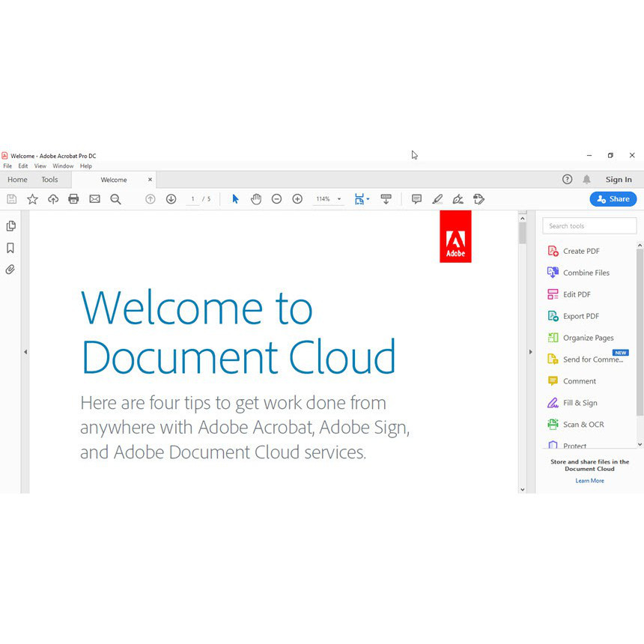Click the document vertical scrollbar thumb
Screen dimensions: 644x644
523,234
